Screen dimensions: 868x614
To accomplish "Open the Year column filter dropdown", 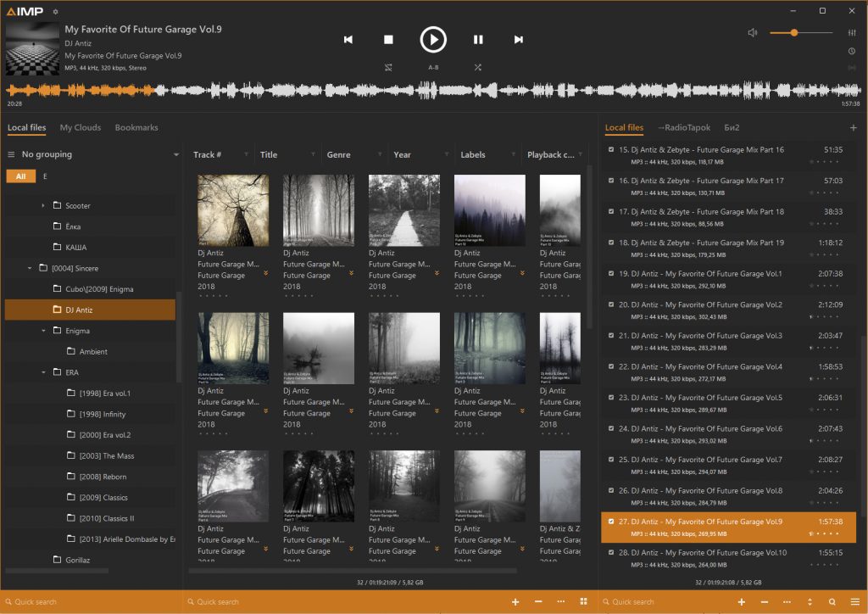I will 446,154.
